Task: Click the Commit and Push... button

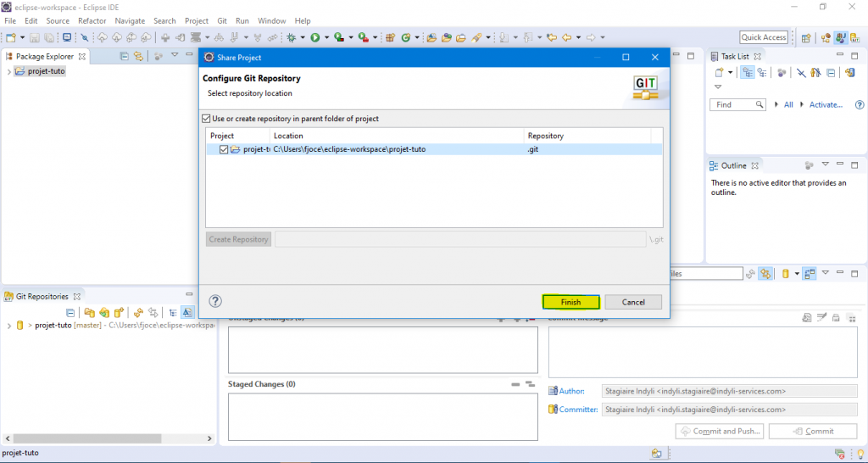Action: pos(720,431)
